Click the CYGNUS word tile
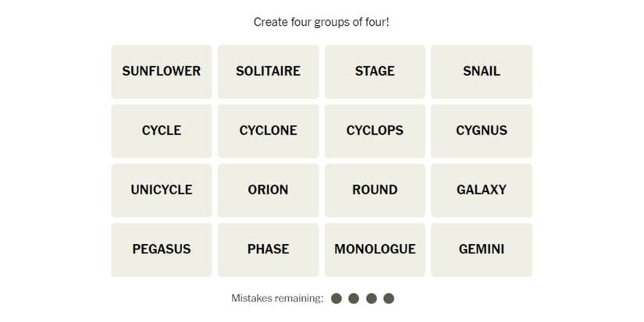Viewport: 644px width, 322px height. click(482, 131)
